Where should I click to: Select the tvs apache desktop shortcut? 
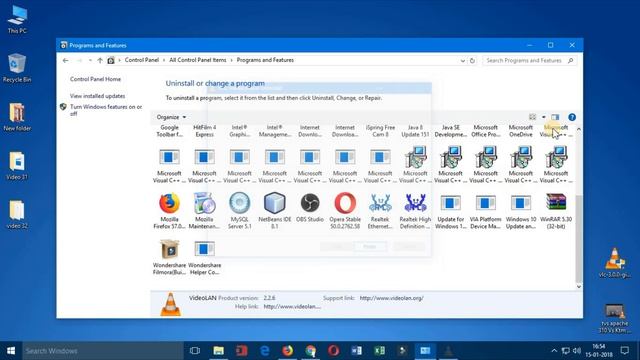[615, 318]
